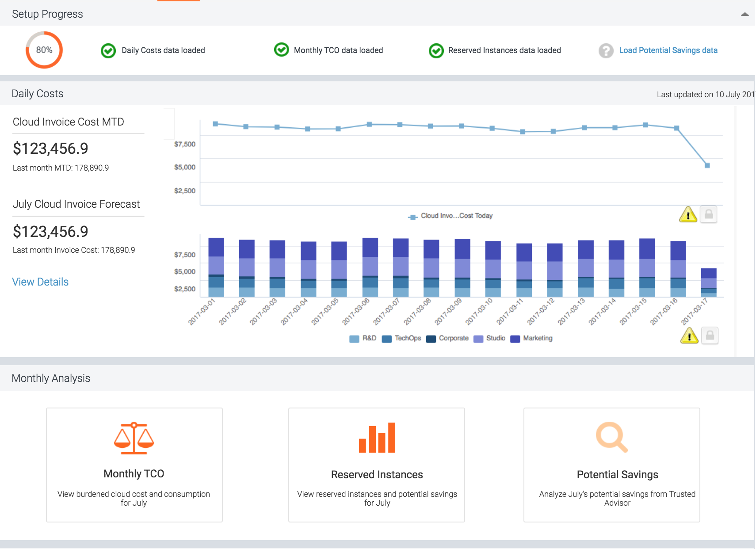Viewport: 756px width, 549px height.
Task: Click the lock icon under bar chart
Action: coord(710,335)
